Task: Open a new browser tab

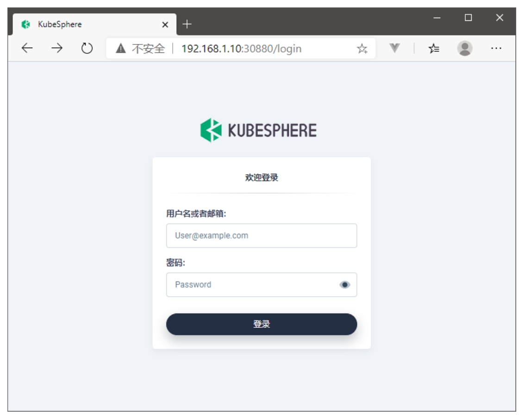Action: [x=187, y=25]
